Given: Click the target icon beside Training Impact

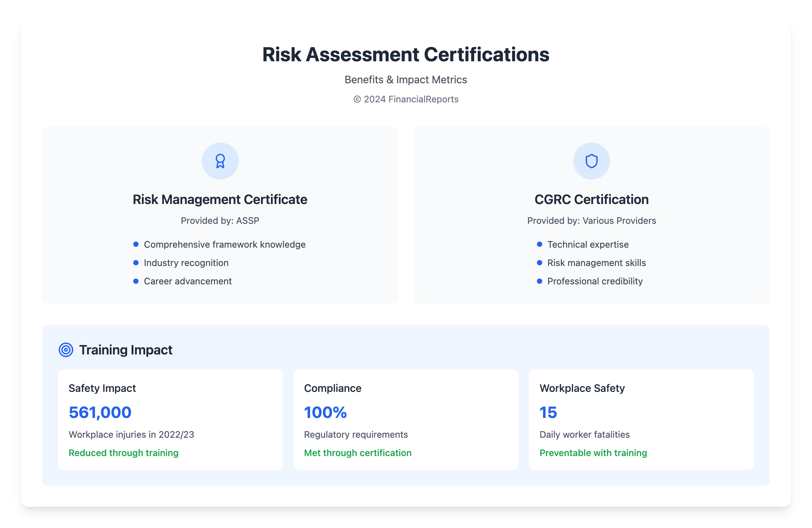Looking at the screenshot, I should pos(66,350).
